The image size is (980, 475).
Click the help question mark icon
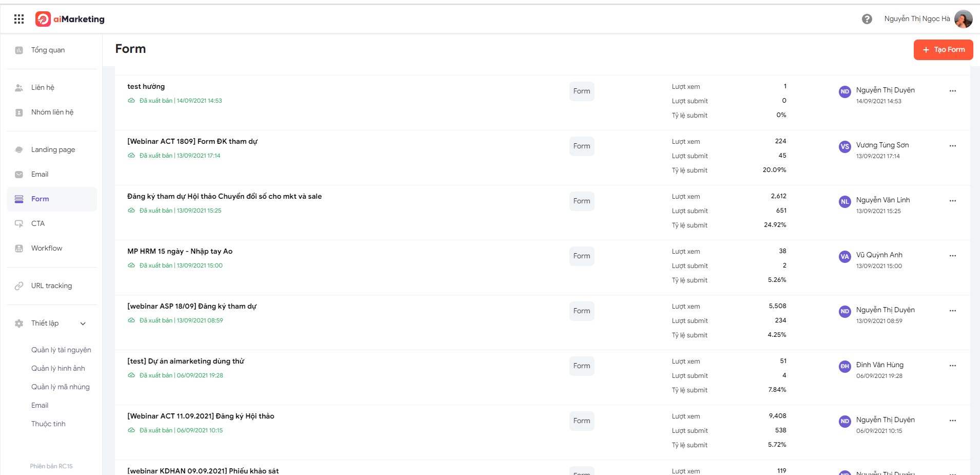[867, 19]
